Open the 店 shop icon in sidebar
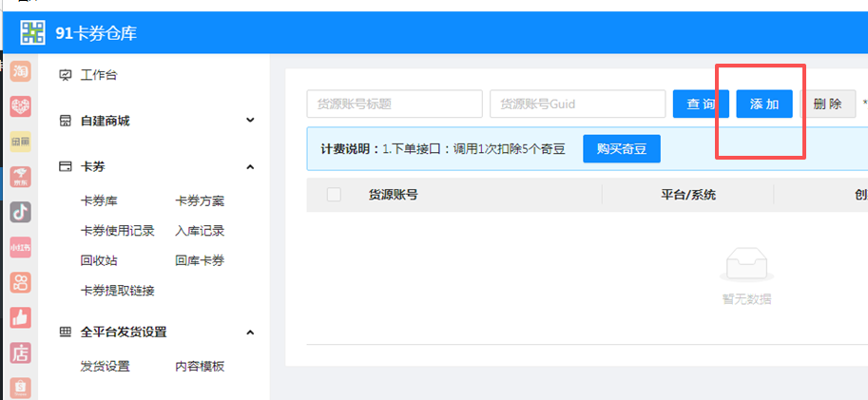The width and height of the screenshot is (868, 400). coord(20,352)
